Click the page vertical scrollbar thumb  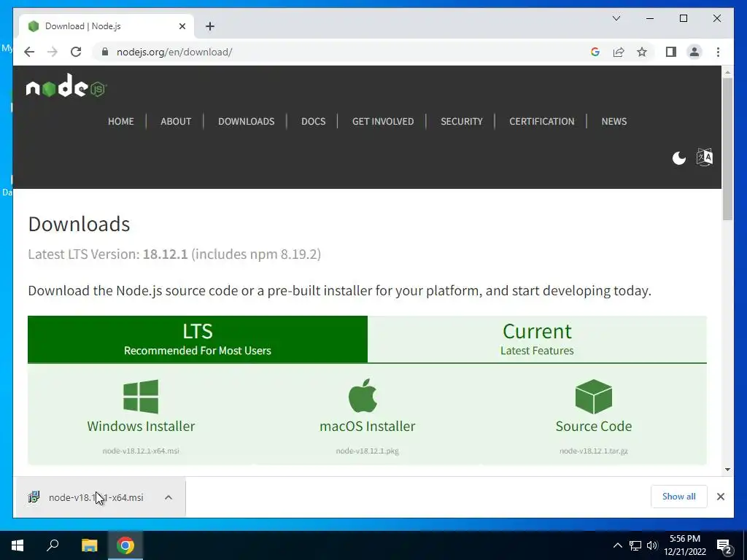point(727,148)
